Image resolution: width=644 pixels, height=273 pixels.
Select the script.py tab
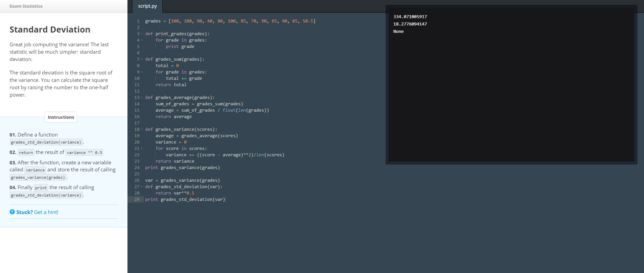tap(147, 6)
